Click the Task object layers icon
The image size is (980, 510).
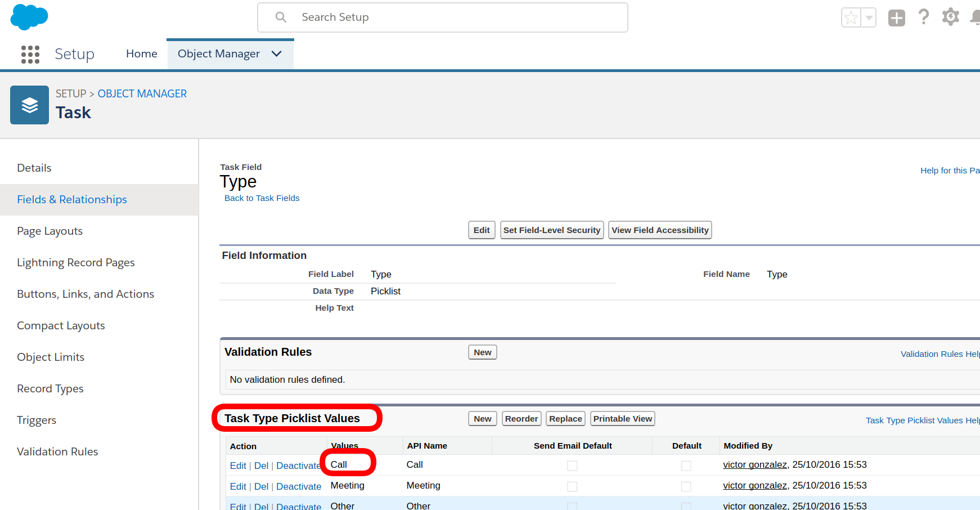(x=29, y=105)
